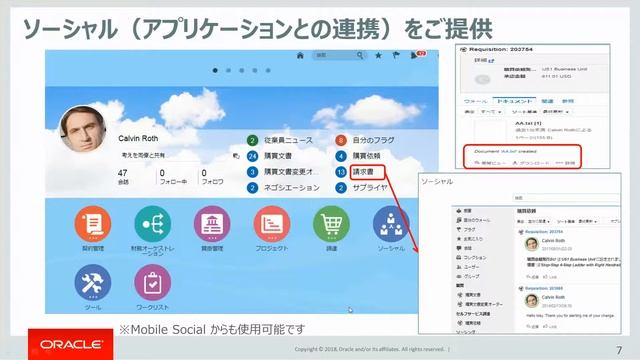640x360 pixels.
Task: Expand the sort dropdown in ソーシャル panel
Action: (x=588, y=222)
